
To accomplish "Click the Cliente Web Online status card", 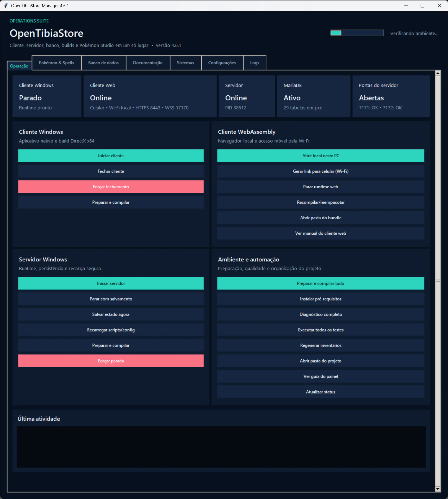I will pos(150,96).
